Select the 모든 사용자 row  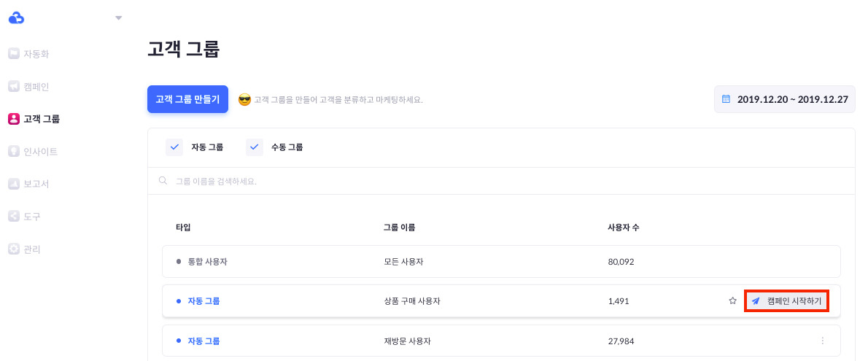point(501,261)
